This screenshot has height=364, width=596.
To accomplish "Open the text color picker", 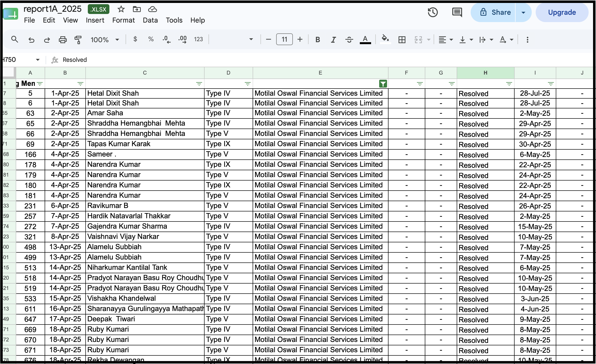I will 365,39.
